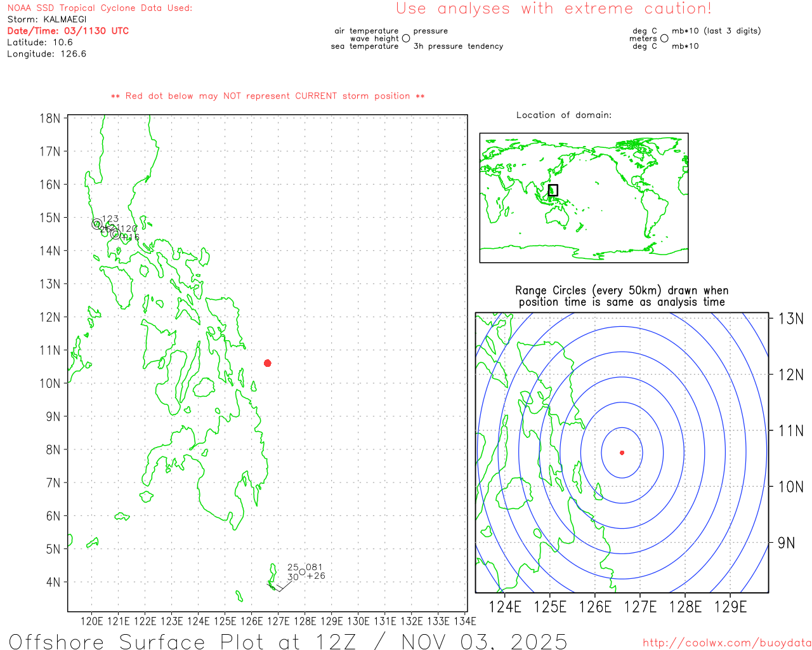Click the 'Range Circles (every 50km)' caption
Image resolution: width=812 pixels, height=650 pixels.
tap(622, 296)
